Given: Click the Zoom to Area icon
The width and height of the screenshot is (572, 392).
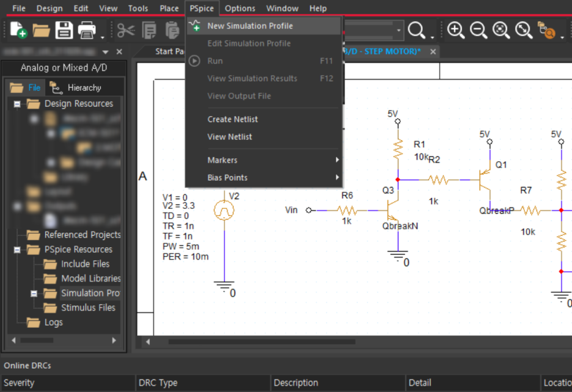Looking at the screenshot, I should (501, 31).
